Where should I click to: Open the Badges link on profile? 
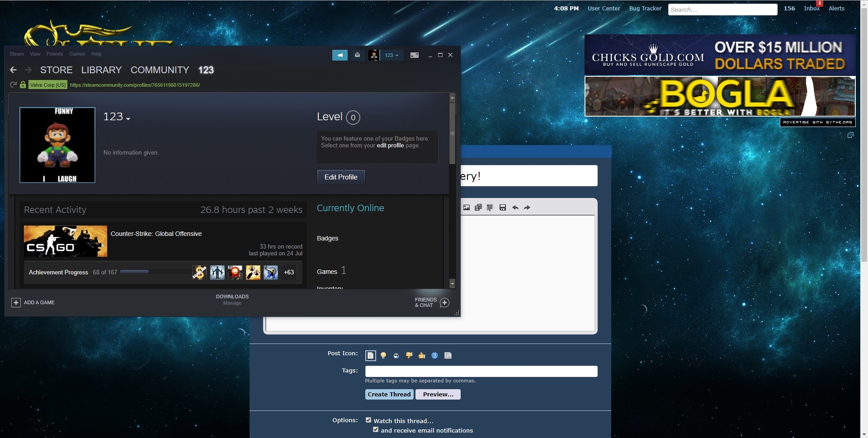pyautogui.click(x=328, y=238)
